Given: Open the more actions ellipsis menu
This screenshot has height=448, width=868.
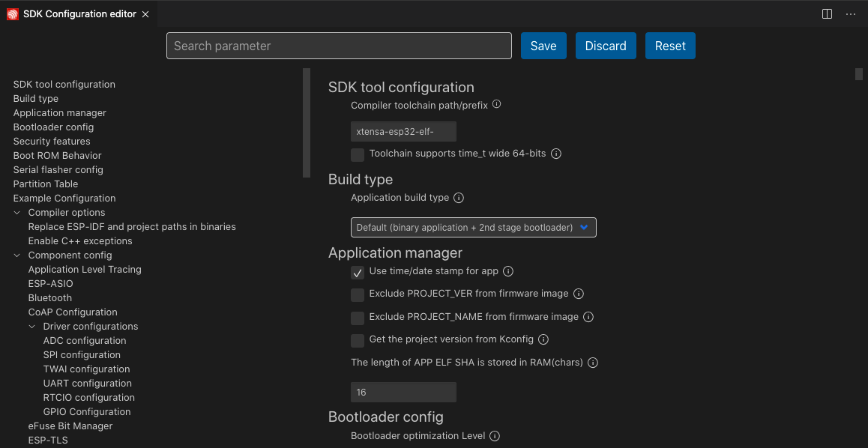Looking at the screenshot, I should 850,13.
